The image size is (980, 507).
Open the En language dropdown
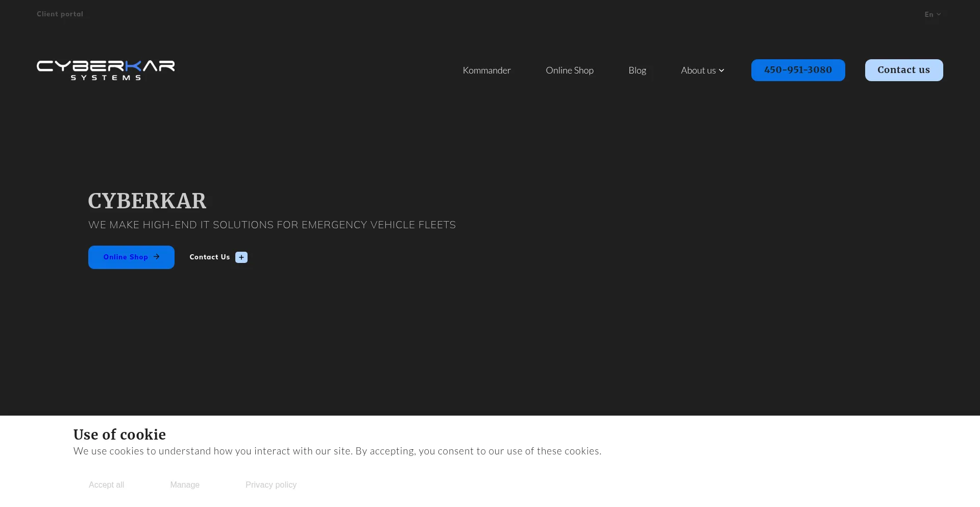coord(933,14)
